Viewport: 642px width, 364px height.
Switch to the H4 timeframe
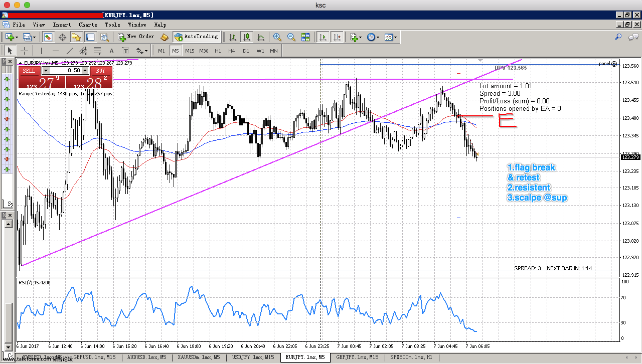tap(232, 51)
